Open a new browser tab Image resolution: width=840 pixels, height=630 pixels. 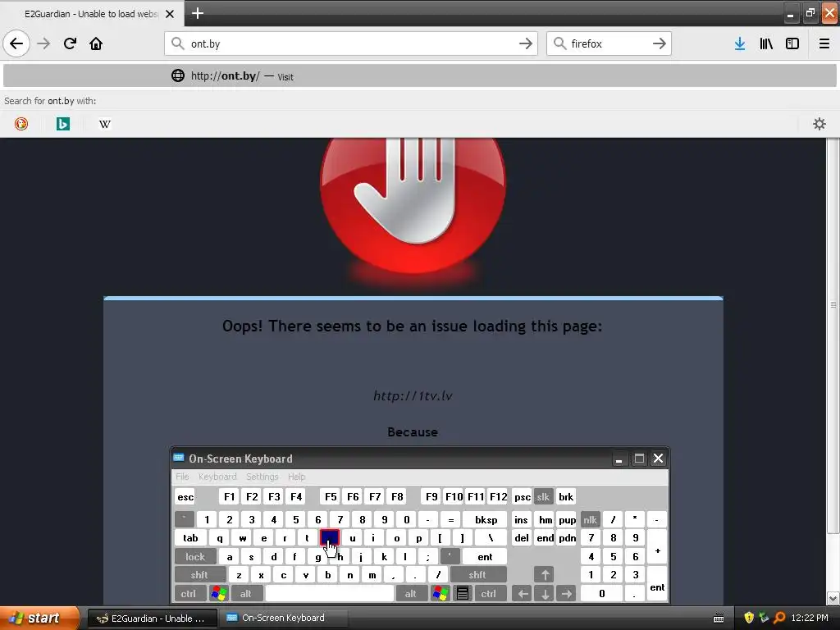pyautogui.click(x=198, y=13)
